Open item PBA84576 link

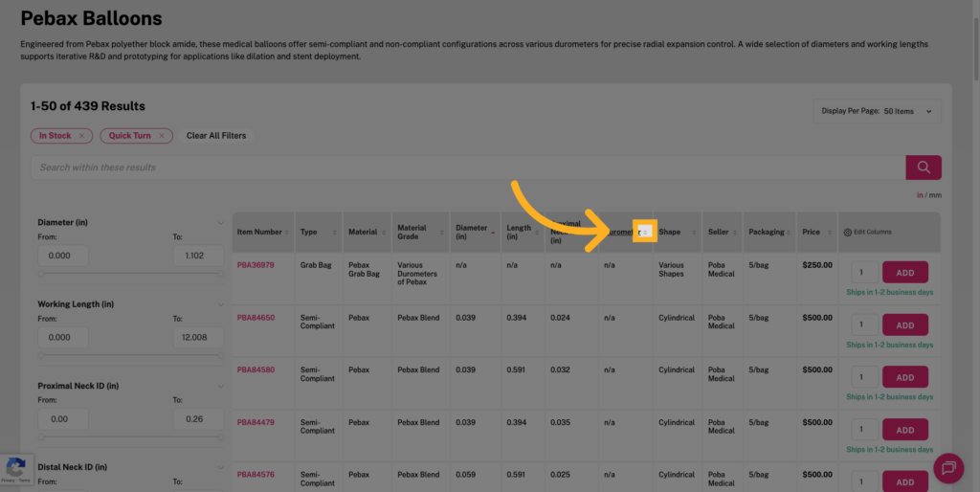256,475
